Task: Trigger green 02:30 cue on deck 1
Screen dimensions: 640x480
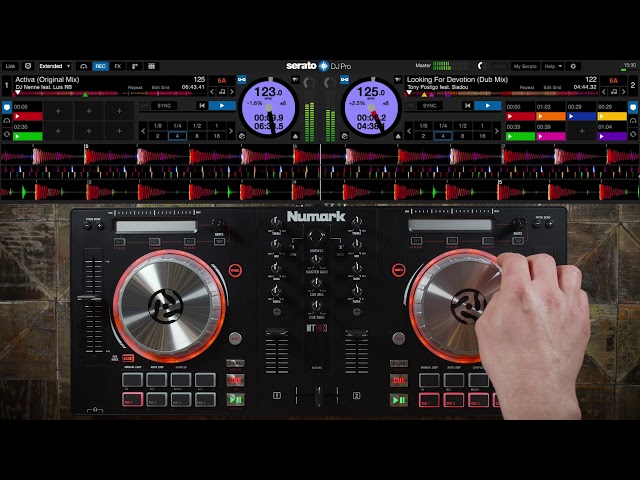Action: coord(28,136)
